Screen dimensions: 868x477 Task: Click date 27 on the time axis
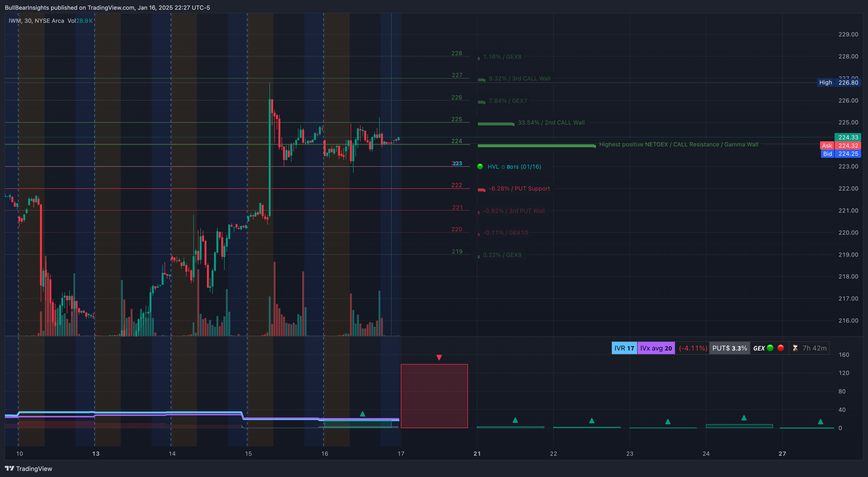click(x=782, y=453)
